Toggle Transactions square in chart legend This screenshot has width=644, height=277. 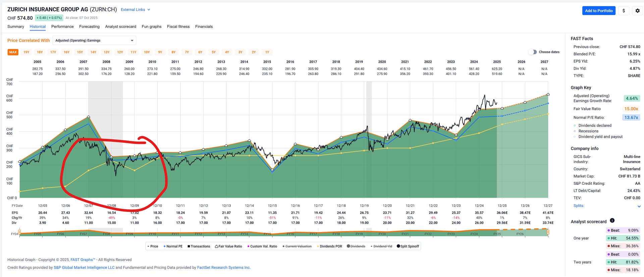coord(199,246)
